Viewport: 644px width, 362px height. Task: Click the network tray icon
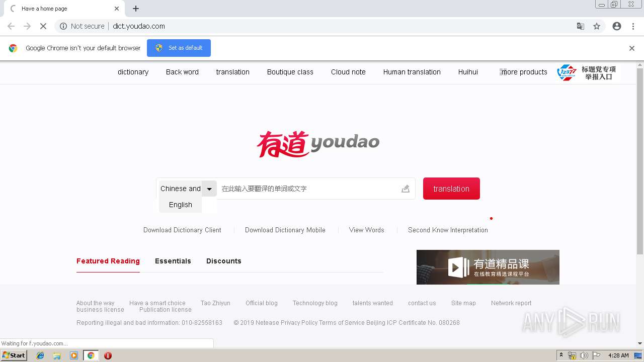tap(572, 355)
